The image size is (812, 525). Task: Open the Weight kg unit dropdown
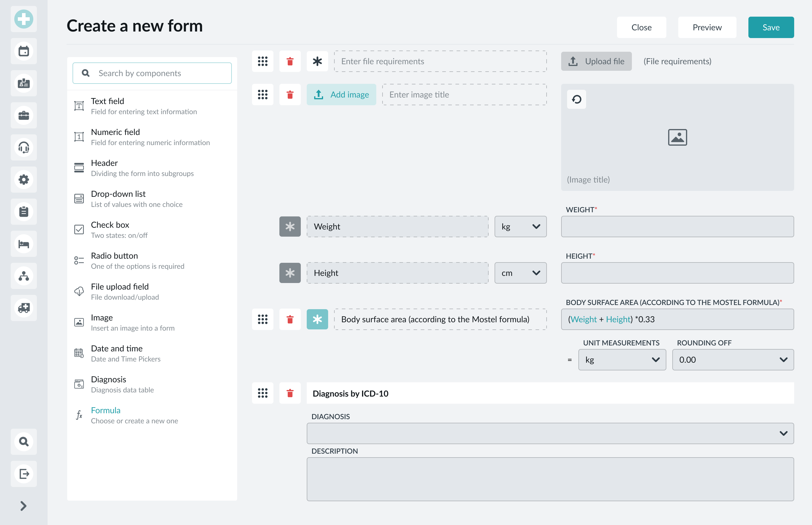click(520, 226)
